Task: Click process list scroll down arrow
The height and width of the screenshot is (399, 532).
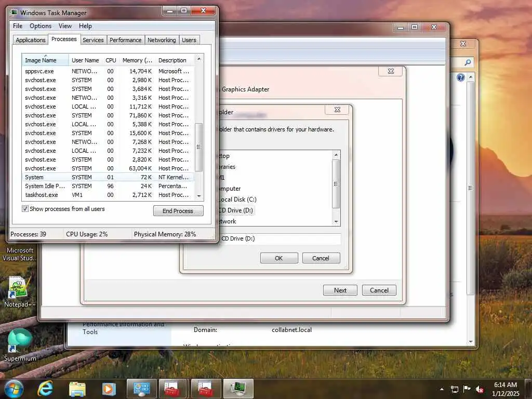Action: pos(199,196)
